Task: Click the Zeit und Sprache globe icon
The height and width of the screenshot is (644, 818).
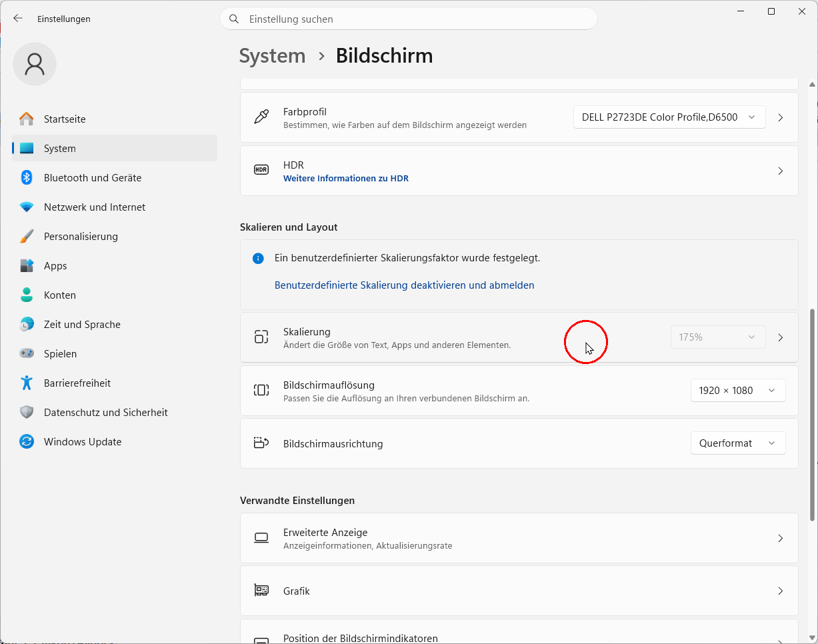Action: (x=27, y=325)
